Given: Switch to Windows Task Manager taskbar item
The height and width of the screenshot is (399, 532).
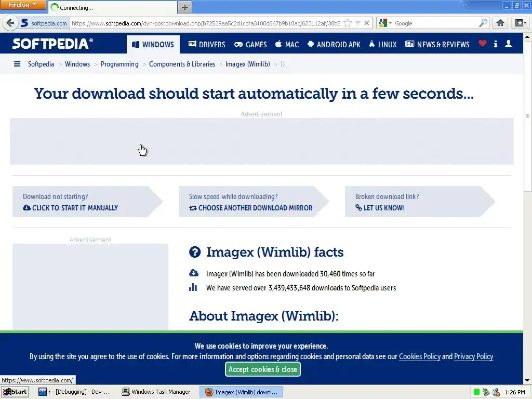Looking at the screenshot, I should click(x=156, y=392).
